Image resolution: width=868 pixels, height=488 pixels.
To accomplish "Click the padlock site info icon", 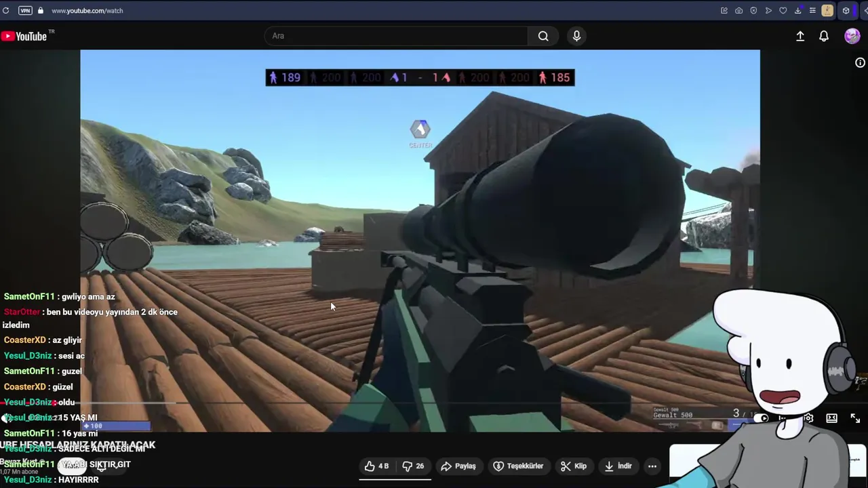I will click(x=40, y=10).
